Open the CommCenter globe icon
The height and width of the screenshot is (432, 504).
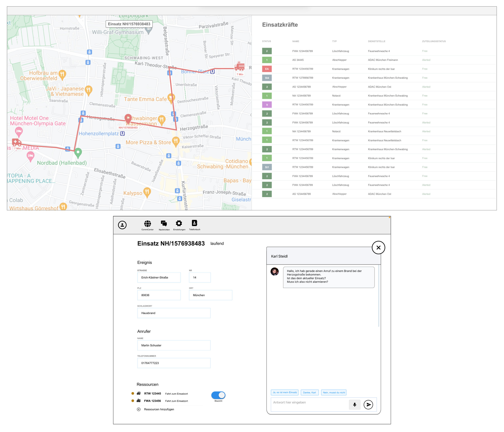(147, 223)
